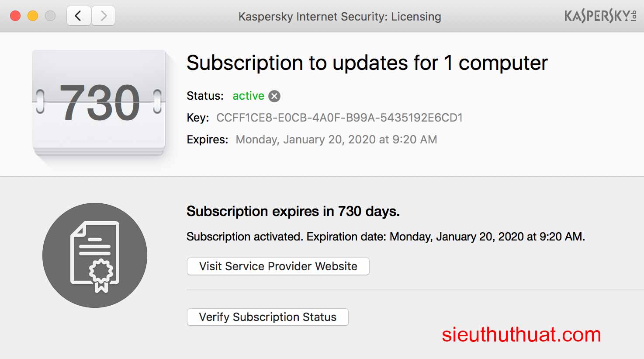Click the window title Kaspersky Internet Security: Licensing

pos(339,17)
